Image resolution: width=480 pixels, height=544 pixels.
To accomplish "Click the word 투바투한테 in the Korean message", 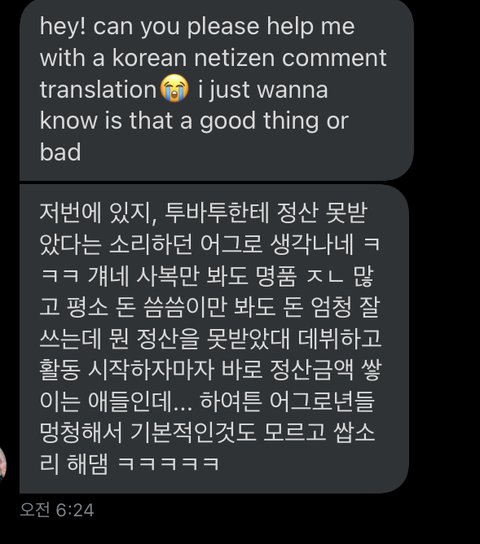I will 217,213.
